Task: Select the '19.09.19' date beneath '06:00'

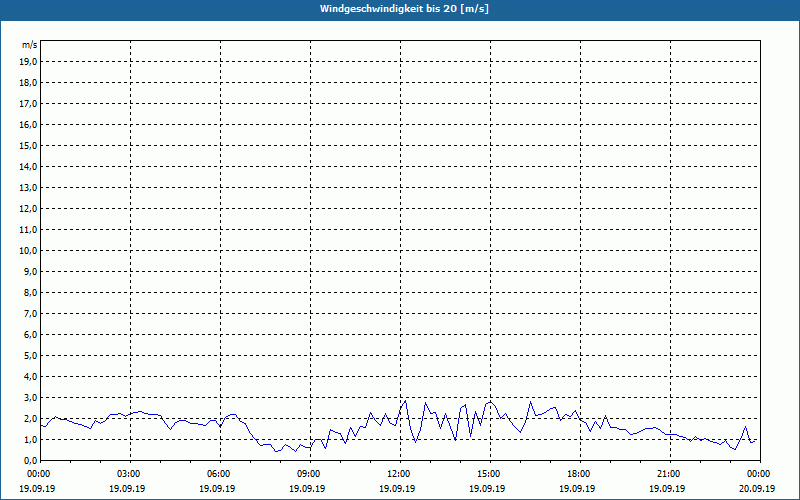Action: tap(217, 488)
